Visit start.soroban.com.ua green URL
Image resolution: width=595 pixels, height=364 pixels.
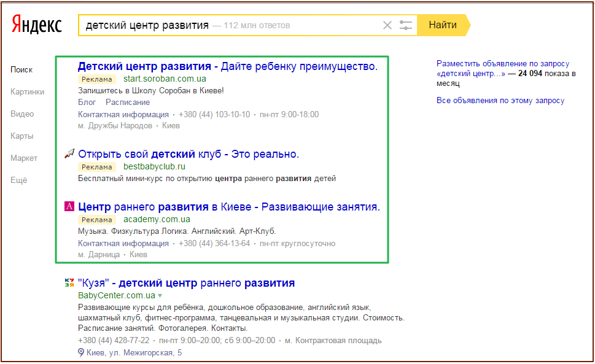click(165, 79)
